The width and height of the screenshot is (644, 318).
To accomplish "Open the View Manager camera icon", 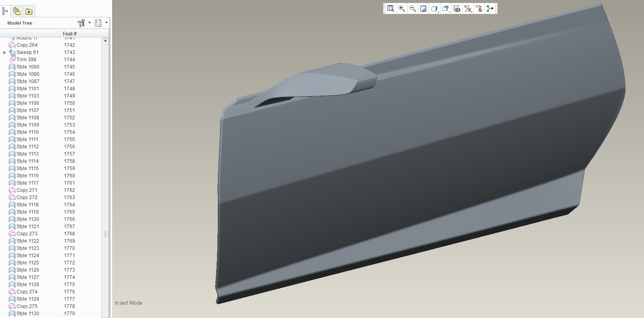I will [457, 8].
